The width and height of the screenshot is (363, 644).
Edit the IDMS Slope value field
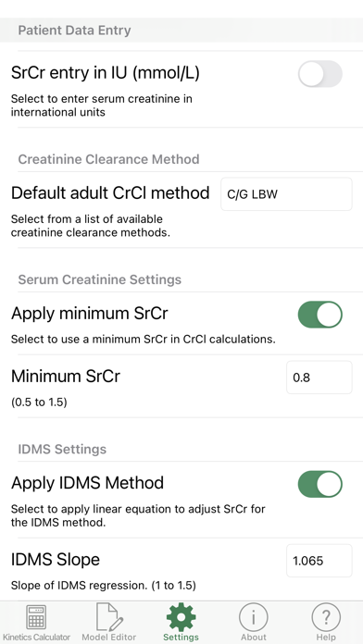pos(319,560)
